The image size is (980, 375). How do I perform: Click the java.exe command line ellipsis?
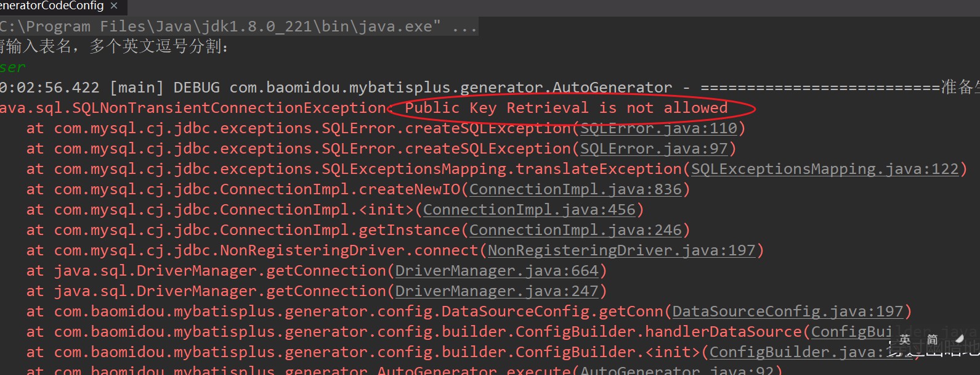pos(463,27)
